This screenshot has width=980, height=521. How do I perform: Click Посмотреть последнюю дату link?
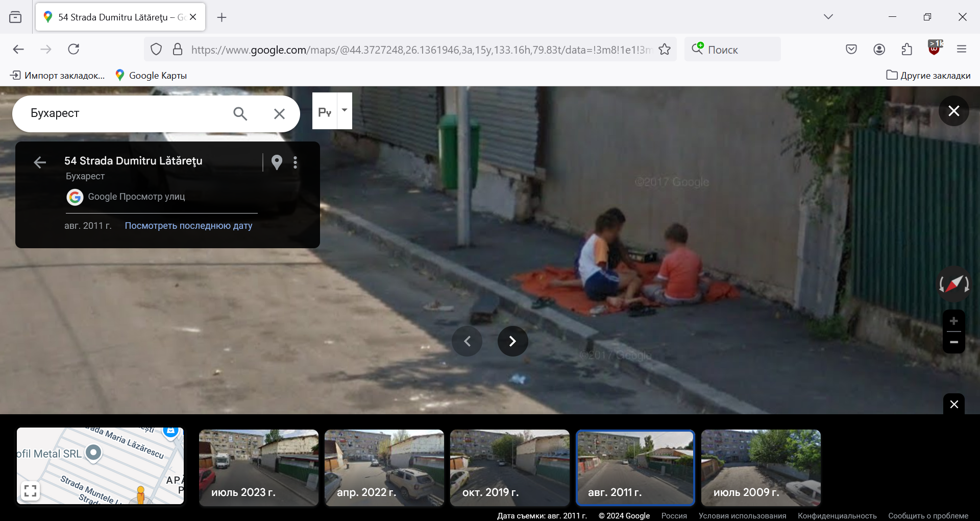coord(188,226)
